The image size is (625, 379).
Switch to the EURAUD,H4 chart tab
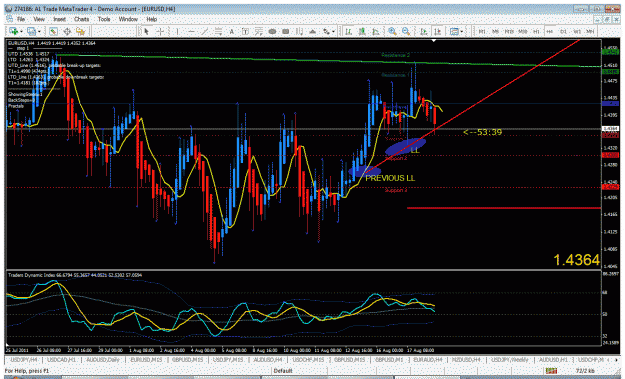[427, 360]
